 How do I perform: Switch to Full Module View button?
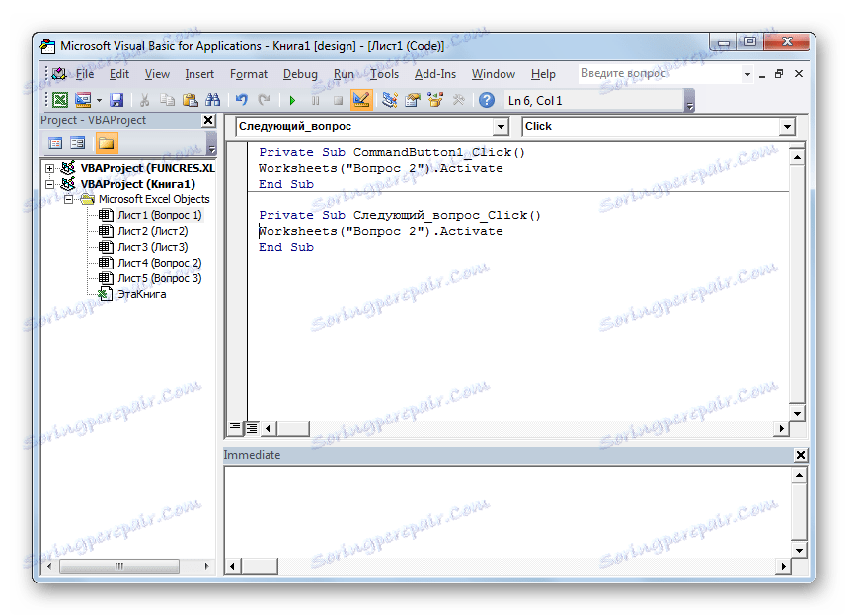[252, 428]
